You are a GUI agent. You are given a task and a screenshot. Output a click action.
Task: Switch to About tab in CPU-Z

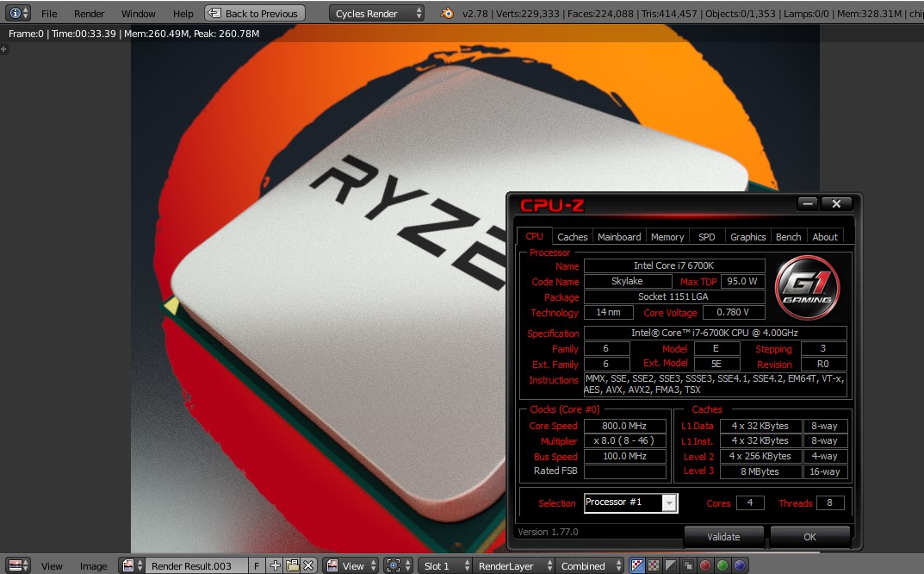click(x=825, y=236)
